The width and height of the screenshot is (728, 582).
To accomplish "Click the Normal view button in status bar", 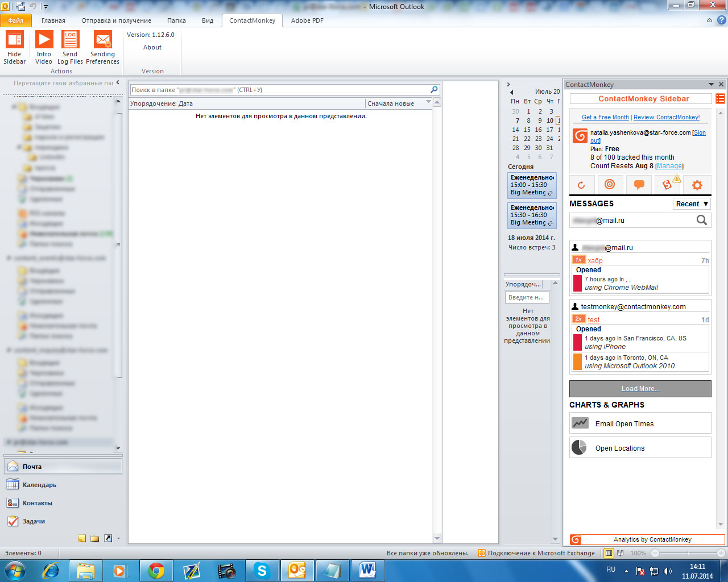I will [609, 553].
